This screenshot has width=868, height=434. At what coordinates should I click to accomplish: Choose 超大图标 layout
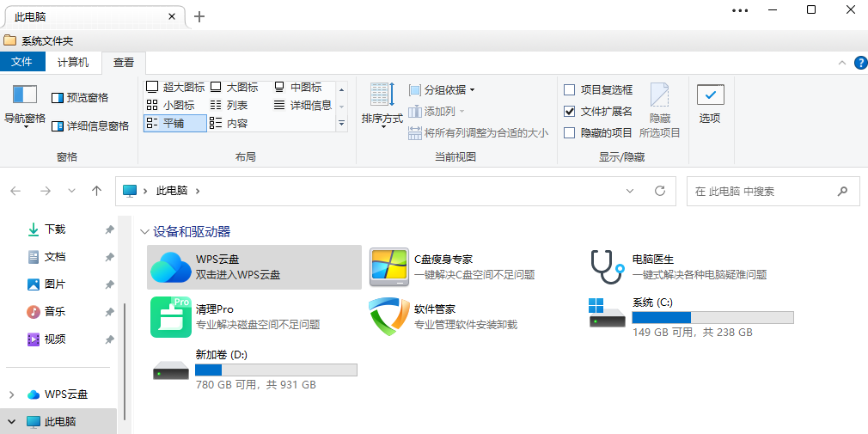[175, 88]
